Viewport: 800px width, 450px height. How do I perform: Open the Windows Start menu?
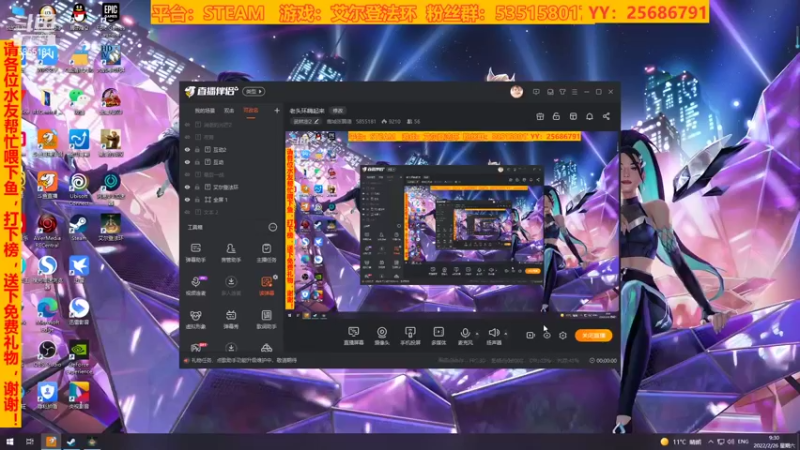[x=10, y=441]
